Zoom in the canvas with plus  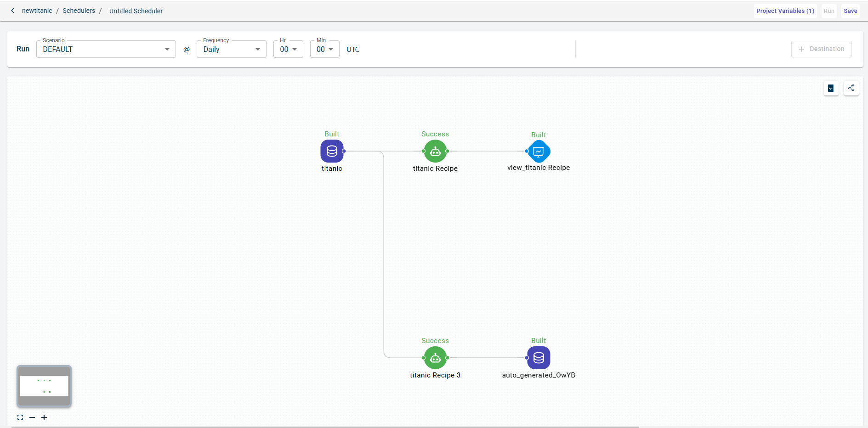(x=44, y=417)
